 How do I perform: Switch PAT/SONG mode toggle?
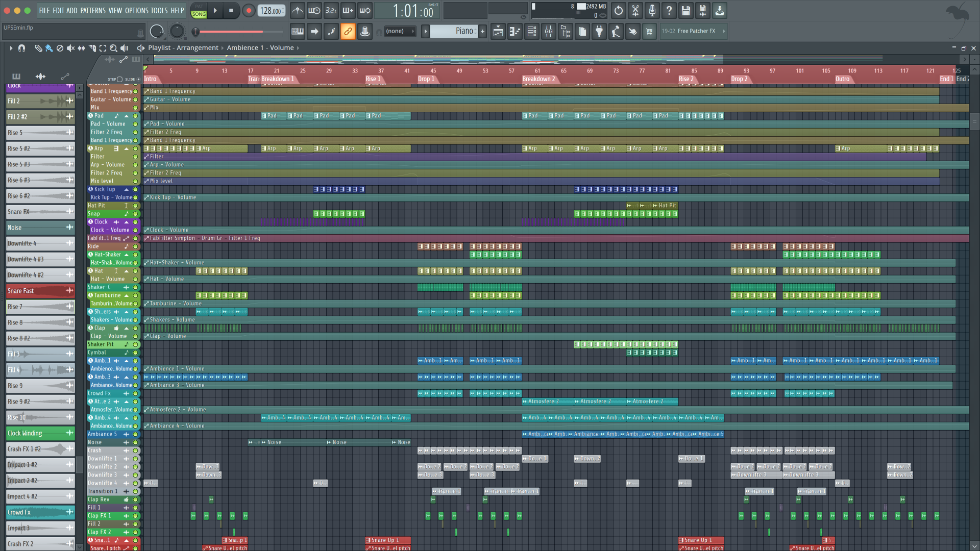[199, 11]
